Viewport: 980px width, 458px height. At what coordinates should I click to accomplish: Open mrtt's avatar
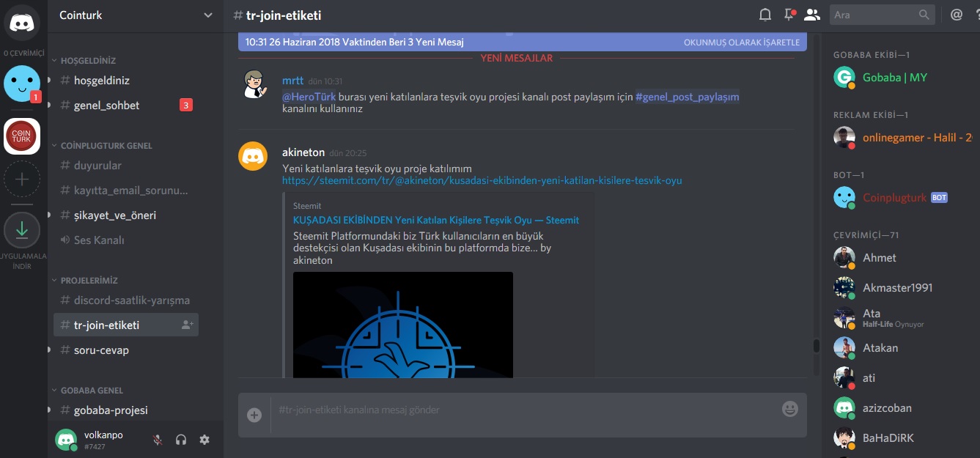click(x=253, y=85)
